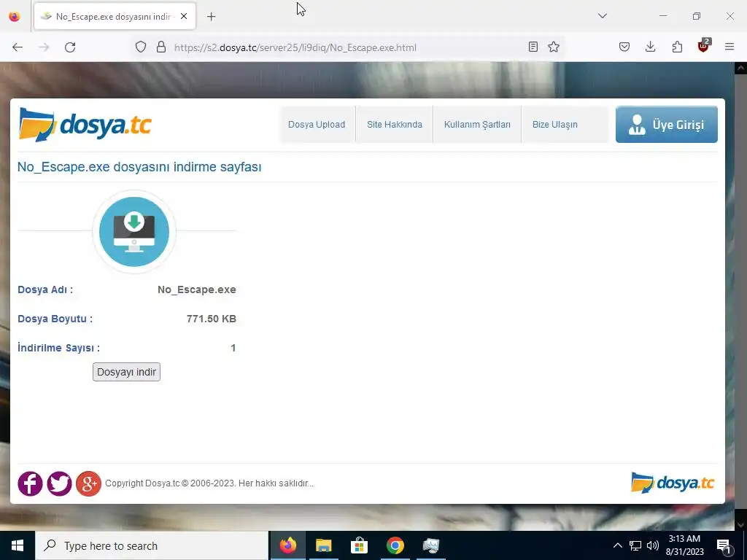Open Kullanım Şartları menu item

(x=477, y=124)
